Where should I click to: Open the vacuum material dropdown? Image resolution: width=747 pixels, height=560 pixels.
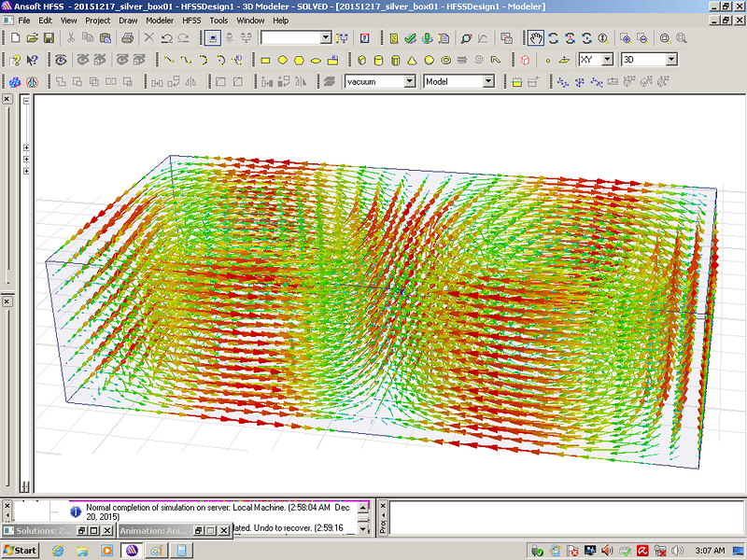(x=408, y=82)
